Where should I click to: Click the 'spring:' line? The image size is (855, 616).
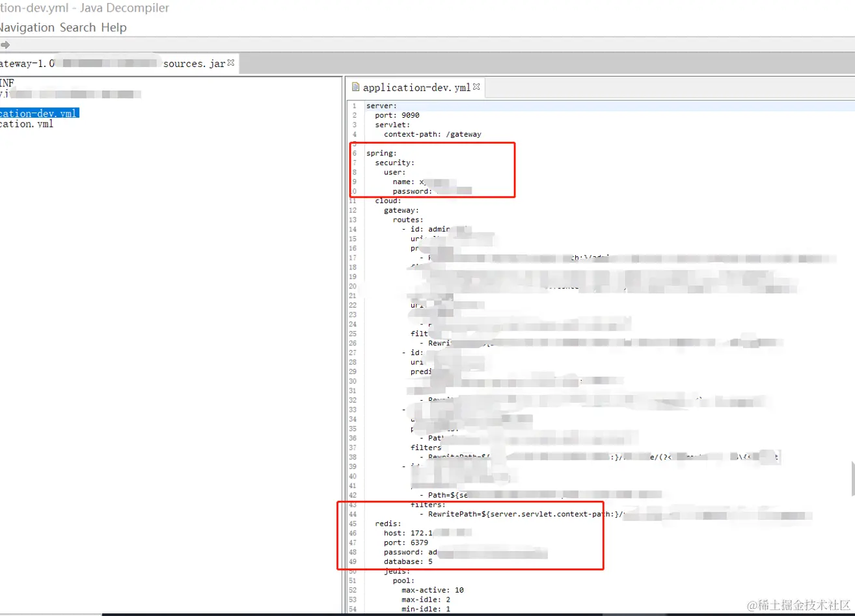381,153
